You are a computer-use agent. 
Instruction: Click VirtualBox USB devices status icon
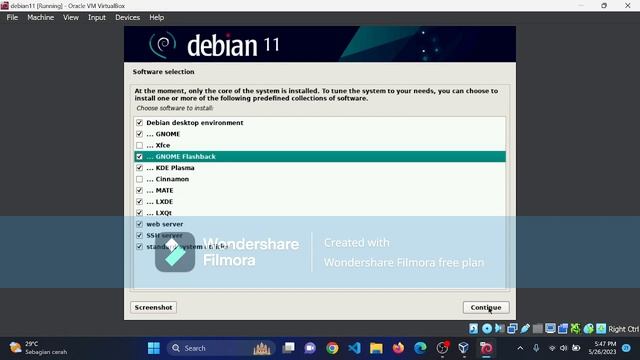click(525, 329)
